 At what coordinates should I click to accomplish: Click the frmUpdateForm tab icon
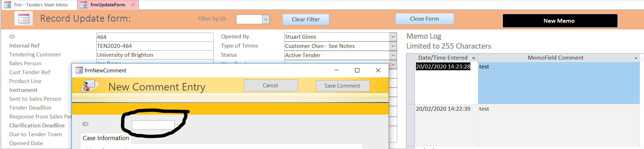(x=83, y=5)
